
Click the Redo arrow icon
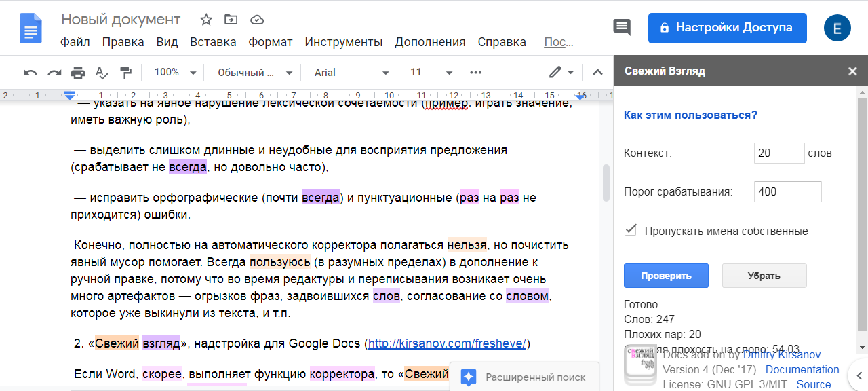(54, 73)
